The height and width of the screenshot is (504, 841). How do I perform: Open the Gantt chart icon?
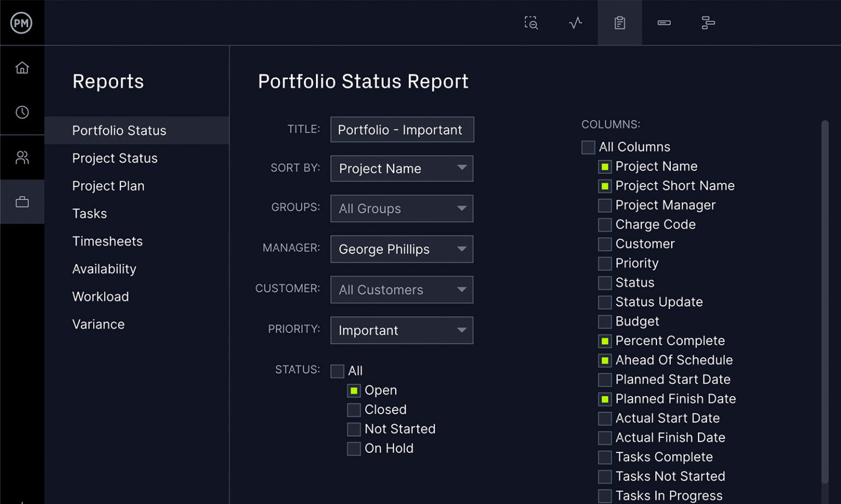pos(708,23)
